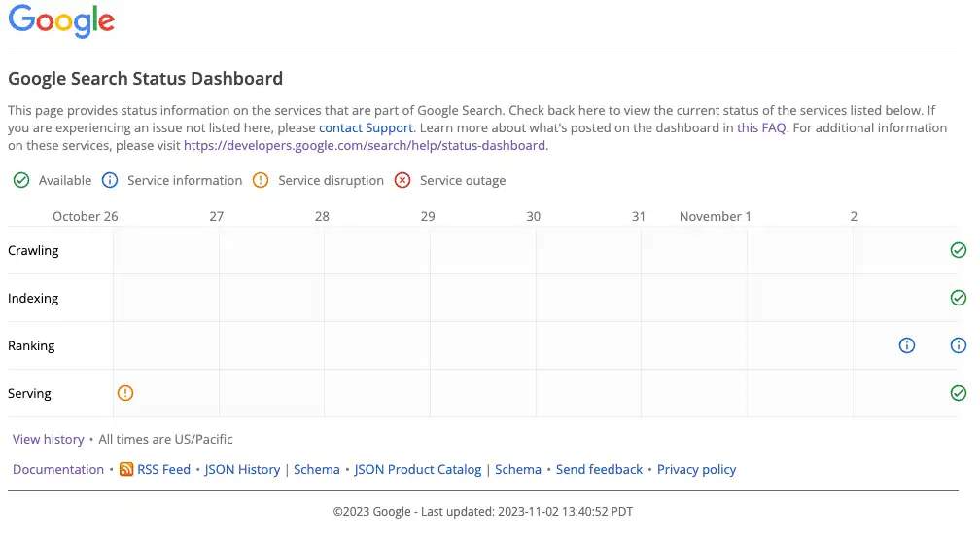Click the Service information legend icon
The width and height of the screenshot is (980, 539).
point(110,181)
